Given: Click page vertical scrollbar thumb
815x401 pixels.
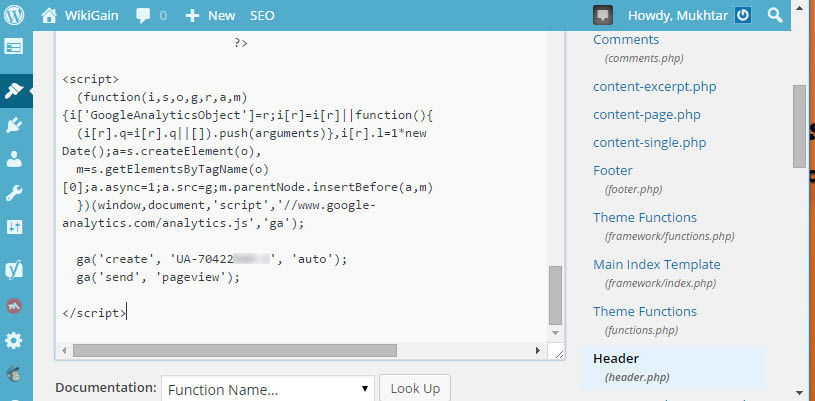Looking at the screenshot, I should point(799,126).
